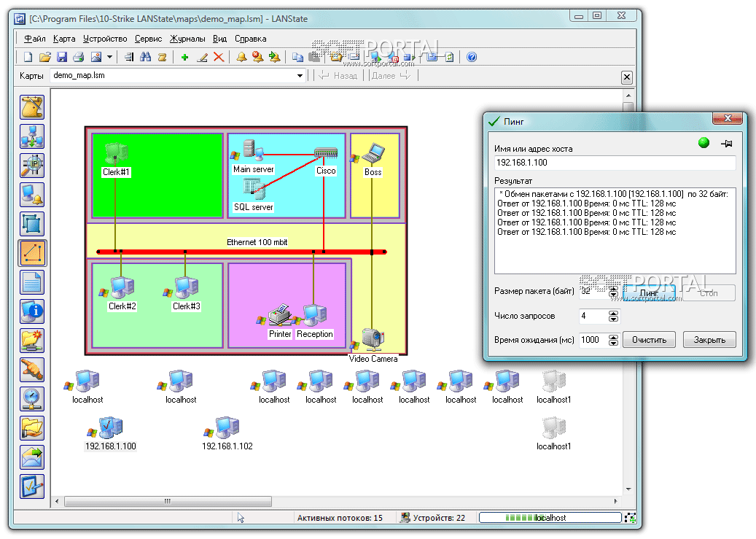Image resolution: width=756 pixels, height=539 pixels.
Task: Click the Число запросов spinner arrows
Action: (613, 316)
